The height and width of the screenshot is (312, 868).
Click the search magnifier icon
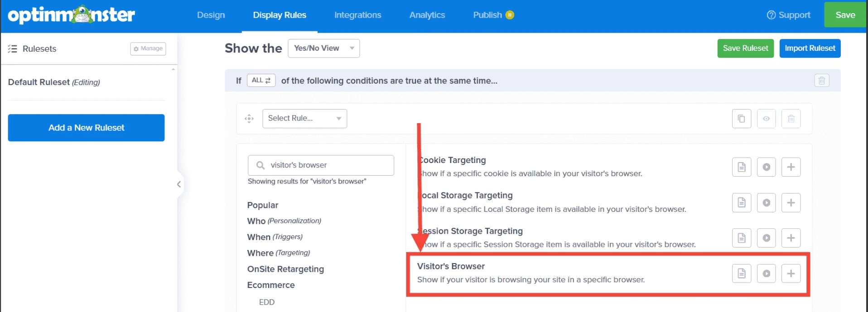coord(260,165)
